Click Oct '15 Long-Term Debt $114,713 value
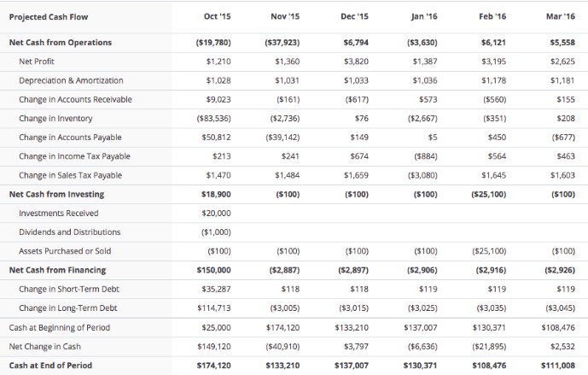Viewport: 588px width, 375px height. click(214, 308)
